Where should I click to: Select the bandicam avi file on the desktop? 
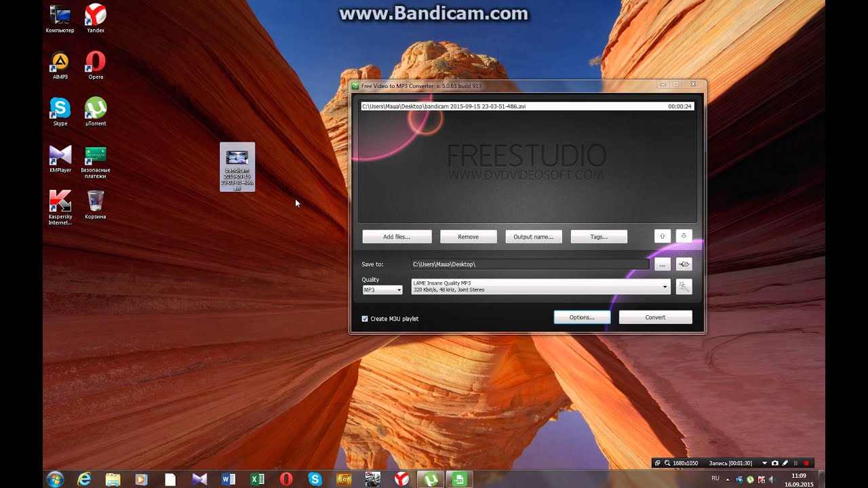pos(237,167)
